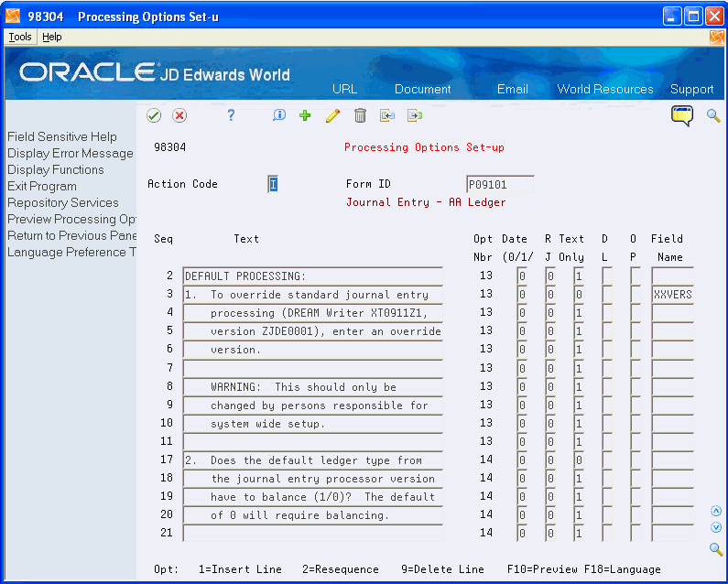This screenshot has height=584, width=728.
Task: Open the Tools menu
Action: pos(20,38)
